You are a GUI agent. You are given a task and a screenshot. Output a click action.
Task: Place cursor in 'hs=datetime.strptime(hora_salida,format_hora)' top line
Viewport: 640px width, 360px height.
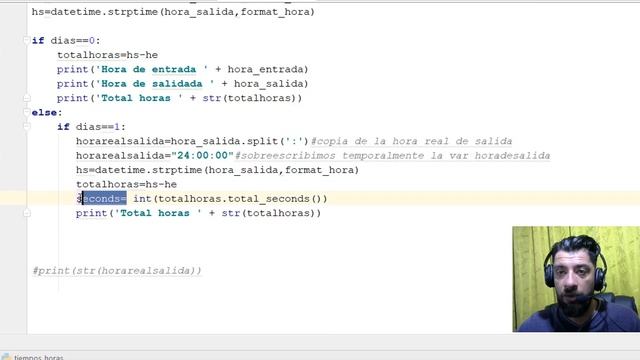pyautogui.click(x=173, y=12)
